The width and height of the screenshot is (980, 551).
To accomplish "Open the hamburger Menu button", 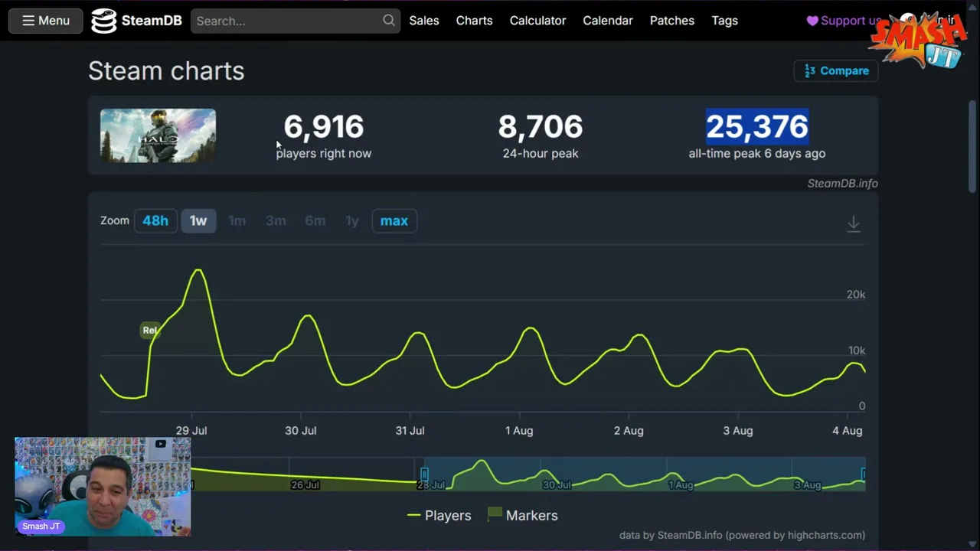I will point(45,21).
